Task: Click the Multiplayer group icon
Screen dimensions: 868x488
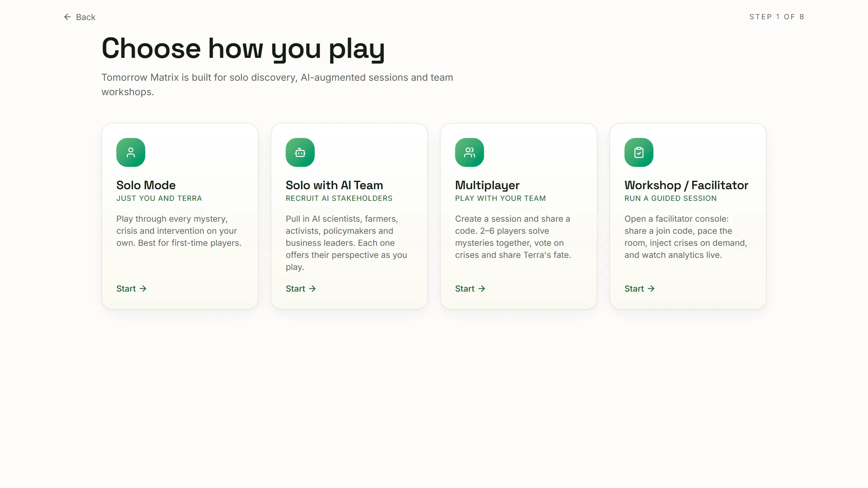Action: 469,152
